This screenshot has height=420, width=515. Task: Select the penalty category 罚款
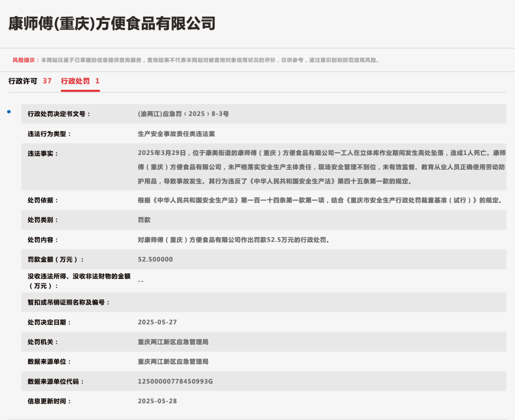tap(144, 219)
